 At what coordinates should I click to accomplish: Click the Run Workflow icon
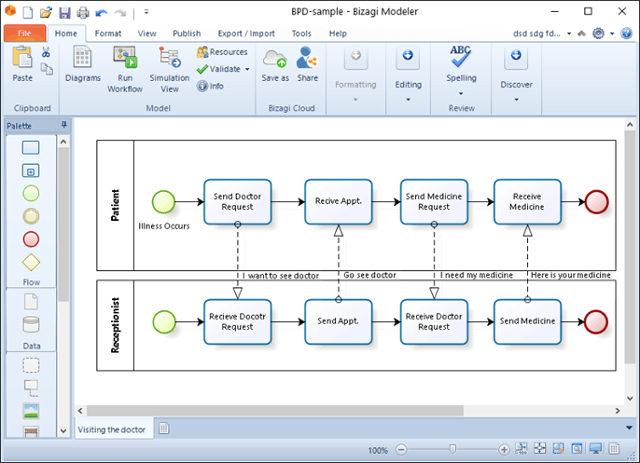coord(125,57)
